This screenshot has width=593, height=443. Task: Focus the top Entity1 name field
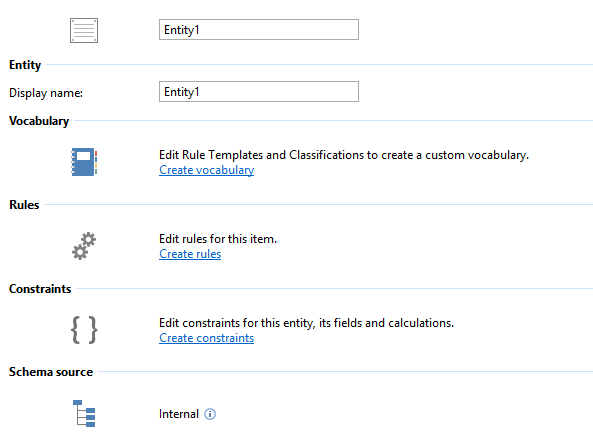pos(259,30)
